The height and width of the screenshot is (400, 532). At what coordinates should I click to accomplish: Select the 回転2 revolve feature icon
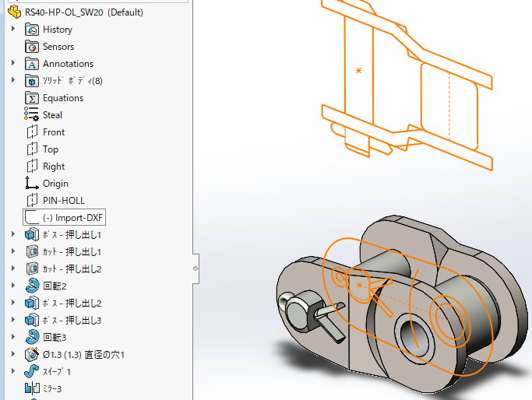[x=32, y=286]
